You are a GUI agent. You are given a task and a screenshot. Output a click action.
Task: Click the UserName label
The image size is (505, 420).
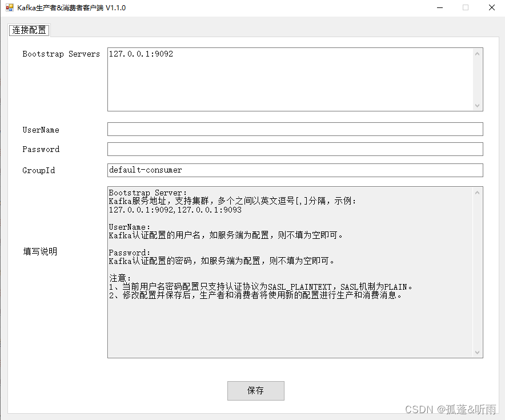[x=41, y=130]
